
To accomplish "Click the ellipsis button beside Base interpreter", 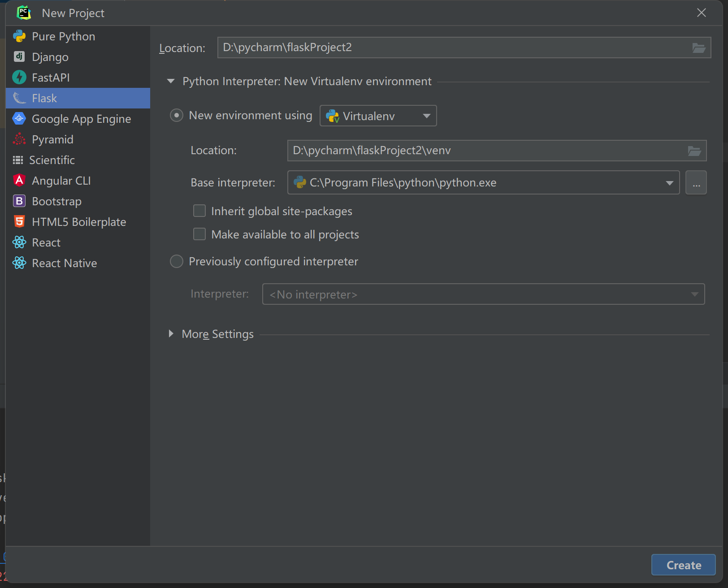I will coord(696,182).
